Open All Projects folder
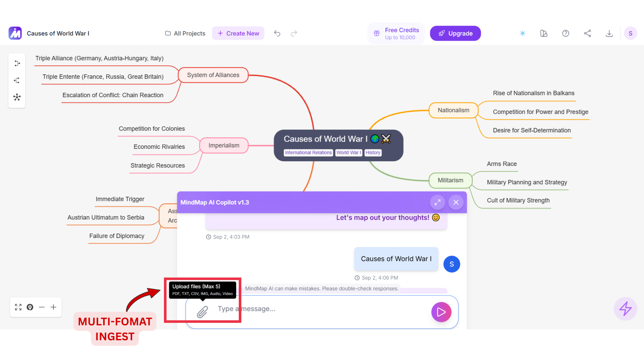This screenshot has width=644, height=351. tap(185, 33)
